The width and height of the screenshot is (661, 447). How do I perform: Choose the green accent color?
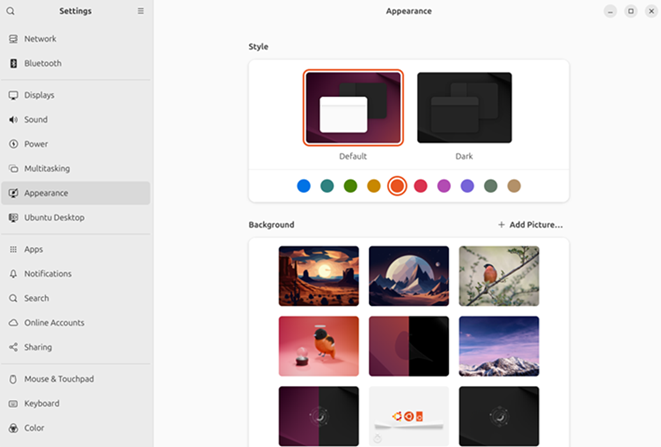pos(350,186)
